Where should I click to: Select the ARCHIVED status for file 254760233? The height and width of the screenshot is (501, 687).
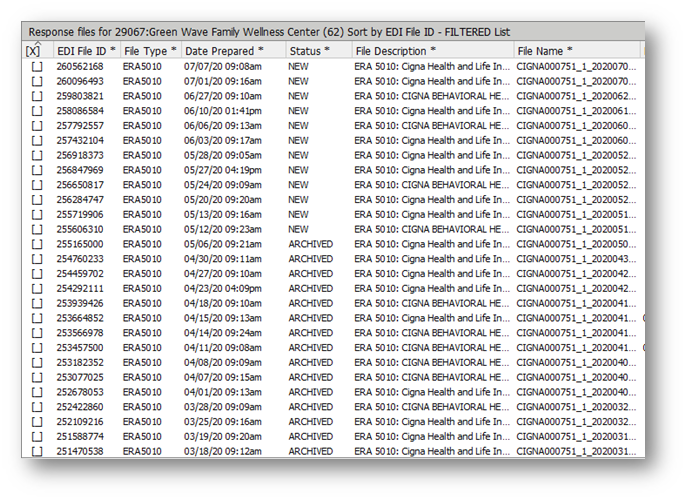click(310, 259)
